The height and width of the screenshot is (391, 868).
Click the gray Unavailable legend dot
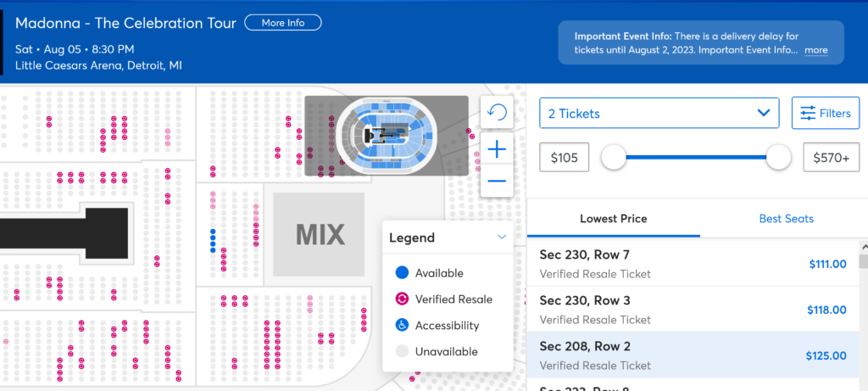[x=402, y=352]
